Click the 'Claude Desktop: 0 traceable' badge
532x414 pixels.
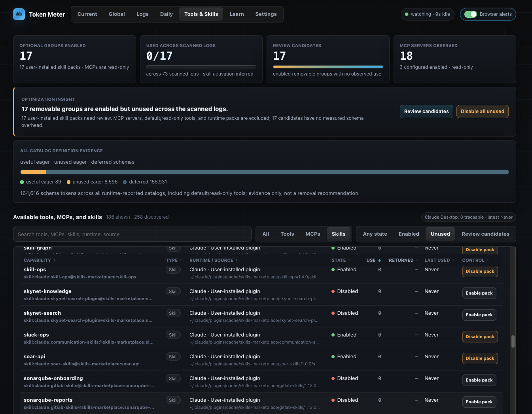pyautogui.click(x=468, y=217)
